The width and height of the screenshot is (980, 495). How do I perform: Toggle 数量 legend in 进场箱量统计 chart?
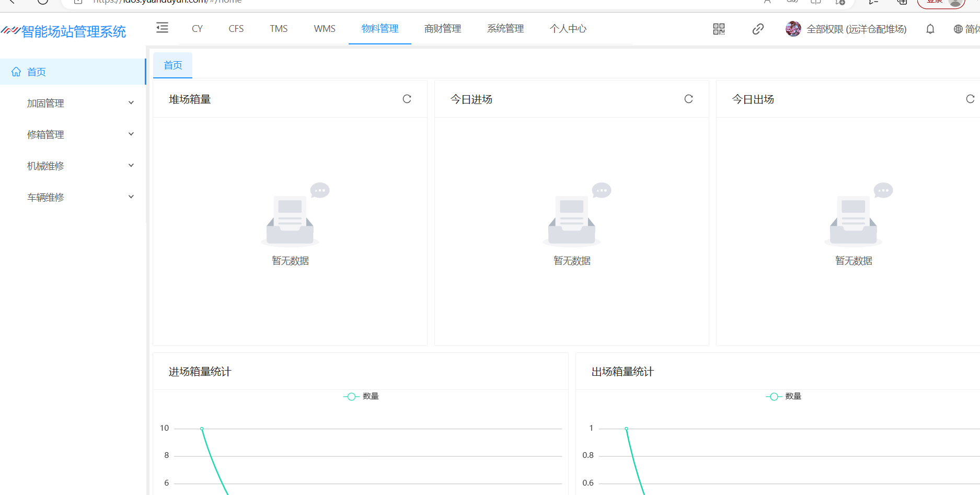(361, 396)
